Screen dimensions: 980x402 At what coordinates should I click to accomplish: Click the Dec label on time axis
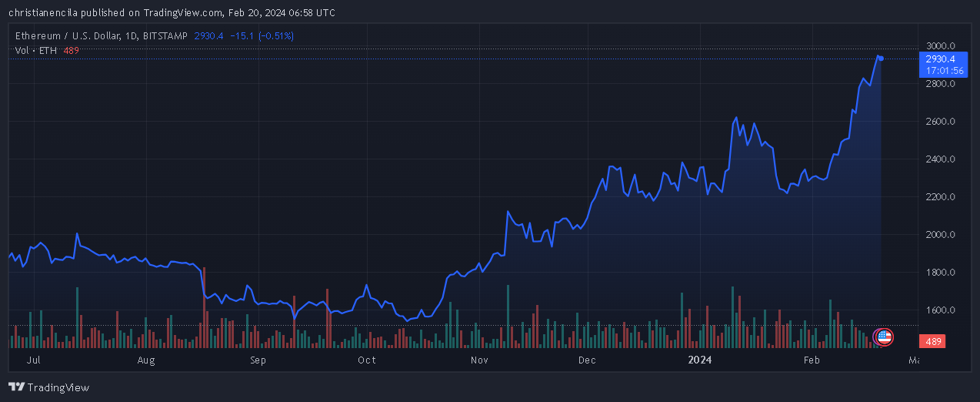[587, 360]
